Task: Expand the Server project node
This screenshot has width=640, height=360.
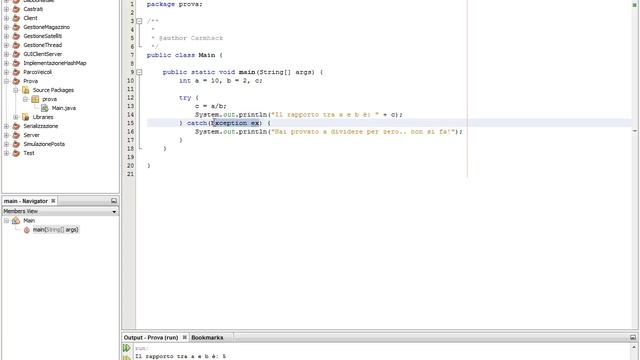Action: (x=7, y=135)
